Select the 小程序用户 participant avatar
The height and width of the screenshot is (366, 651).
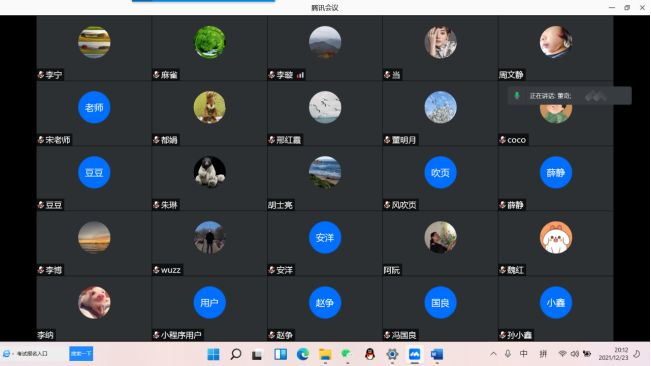tap(210, 303)
